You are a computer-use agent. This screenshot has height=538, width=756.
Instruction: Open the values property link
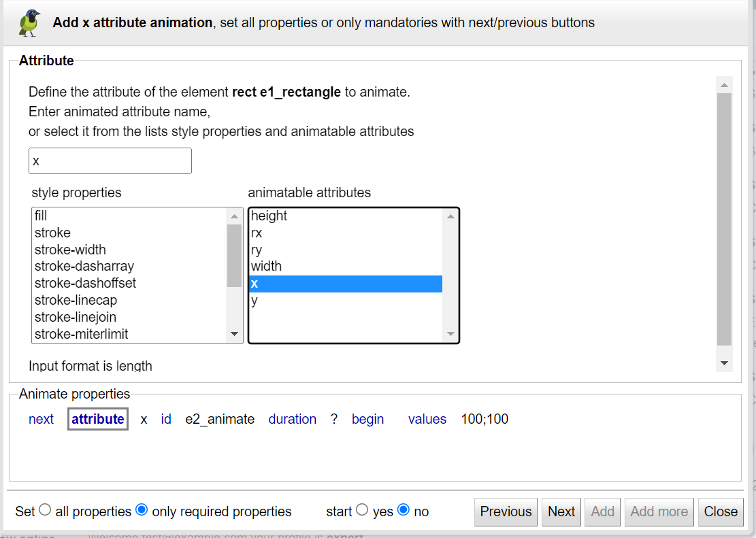(x=427, y=419)
